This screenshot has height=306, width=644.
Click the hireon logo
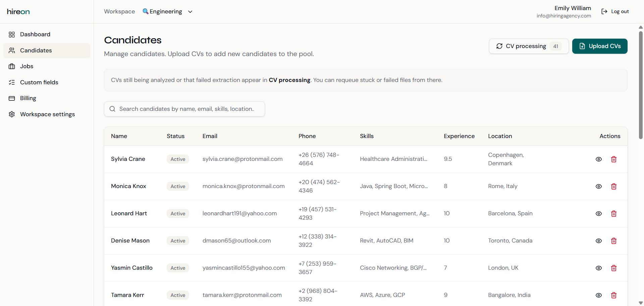18,11
